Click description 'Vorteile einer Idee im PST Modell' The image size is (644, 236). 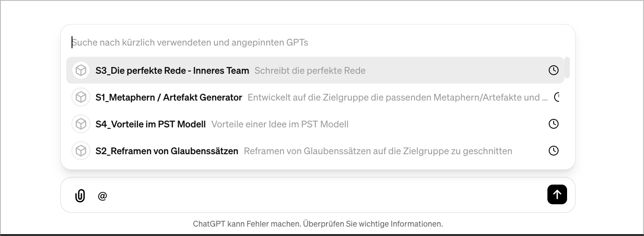click(280, 124)
